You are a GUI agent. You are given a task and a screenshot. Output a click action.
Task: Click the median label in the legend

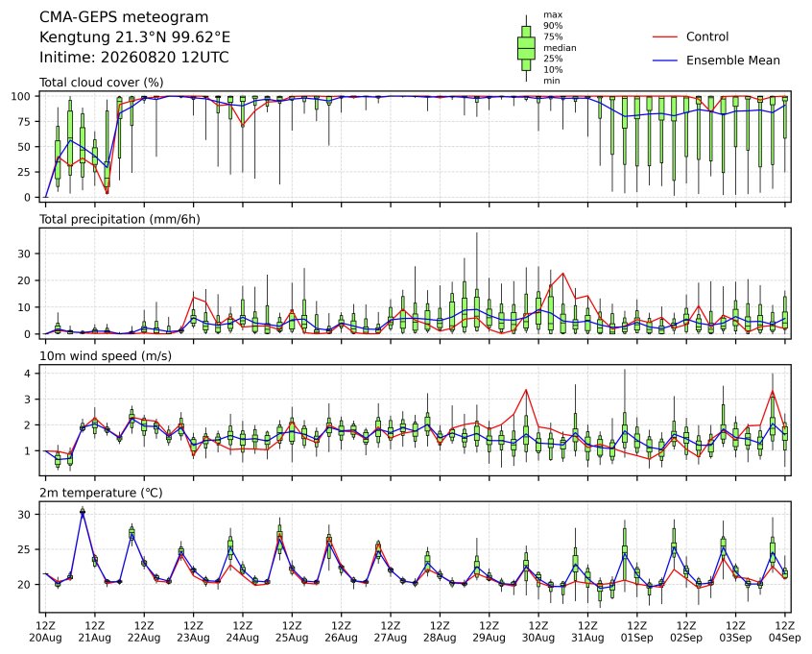click(560, 48)
